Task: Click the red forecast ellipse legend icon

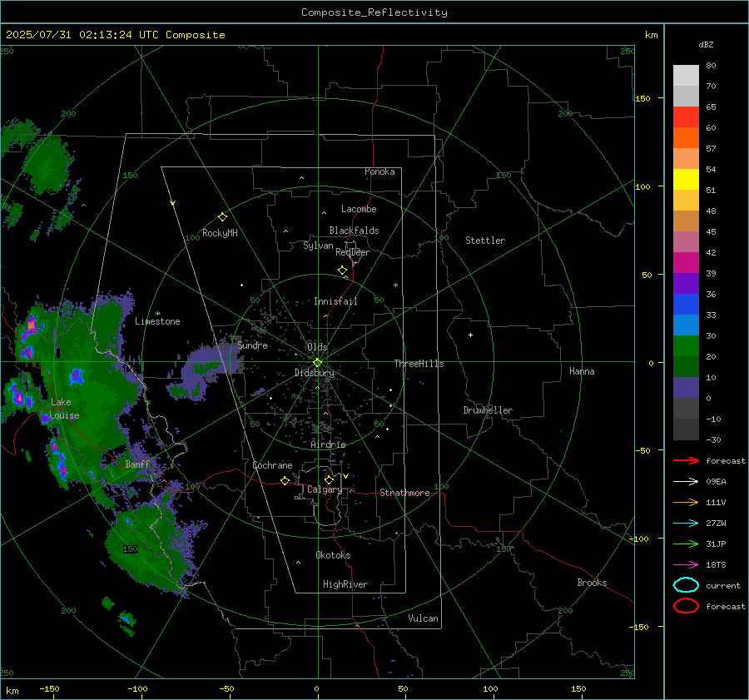Action: (x=686, y=606)
